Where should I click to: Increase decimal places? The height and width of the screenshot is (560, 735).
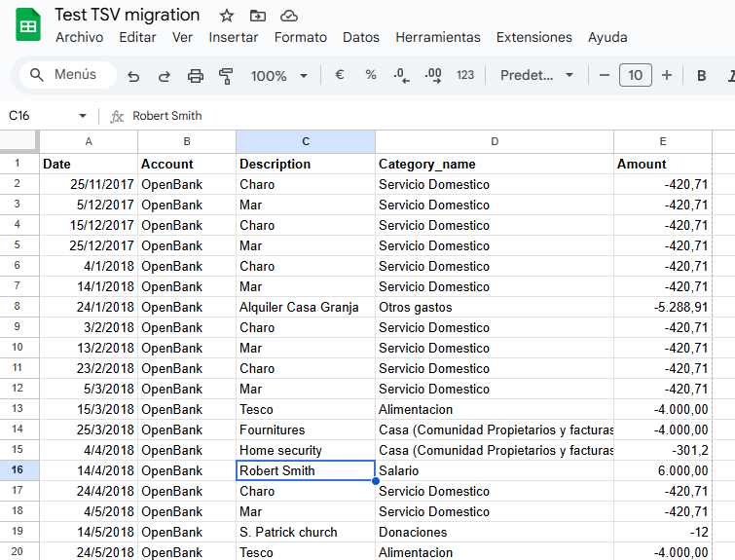tap(433, 75)
